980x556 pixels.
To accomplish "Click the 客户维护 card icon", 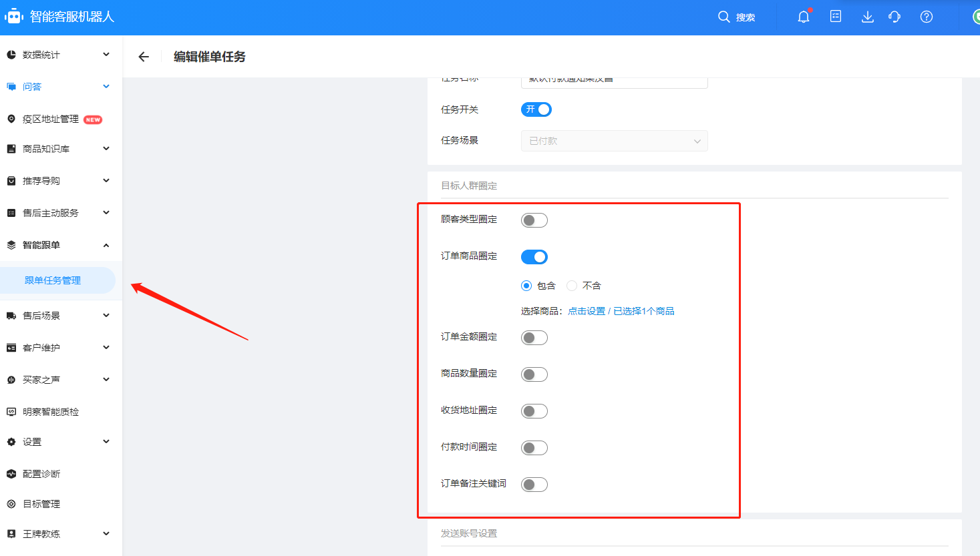I will 11,348.
